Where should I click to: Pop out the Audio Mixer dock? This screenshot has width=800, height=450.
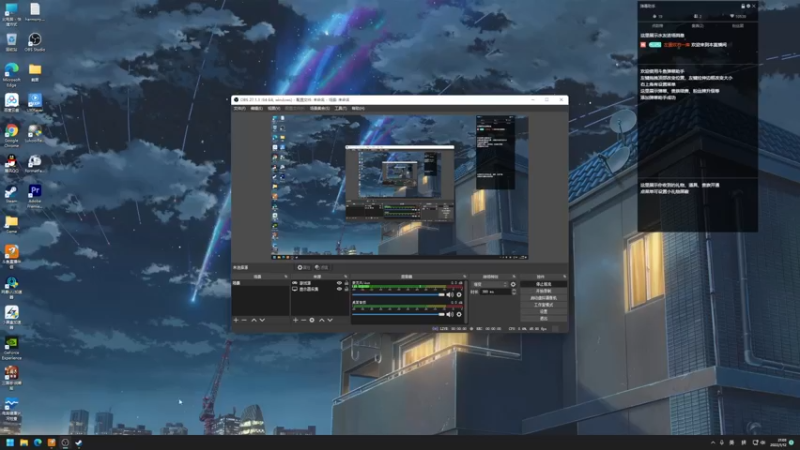[464, 277]
